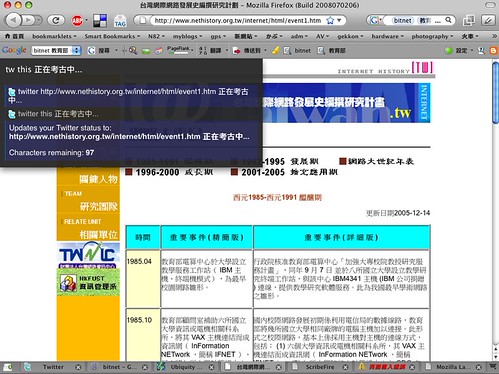Click the TAG bookmark icon

pyautogui.click(x=120, y=21)
